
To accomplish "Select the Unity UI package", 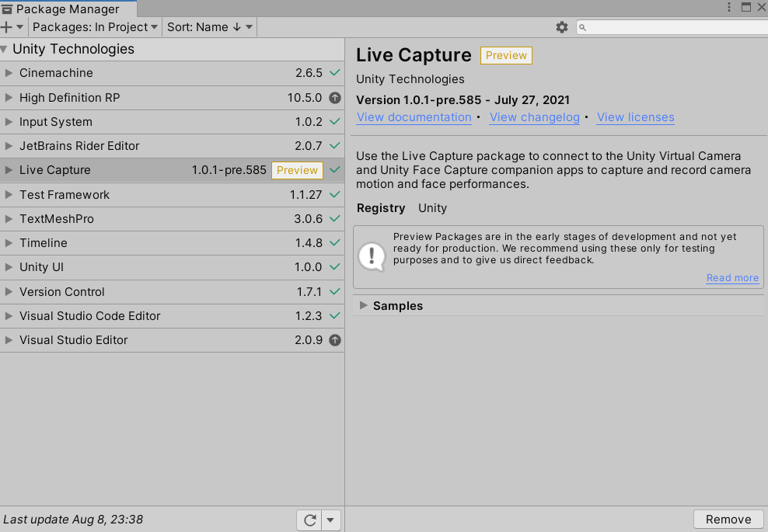I will point(172,267).
